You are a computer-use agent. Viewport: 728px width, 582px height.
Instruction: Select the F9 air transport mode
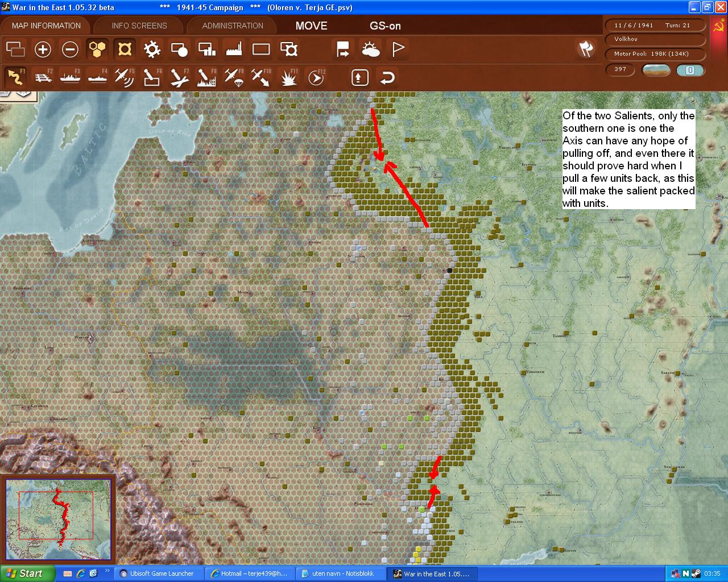coord(234,77)
